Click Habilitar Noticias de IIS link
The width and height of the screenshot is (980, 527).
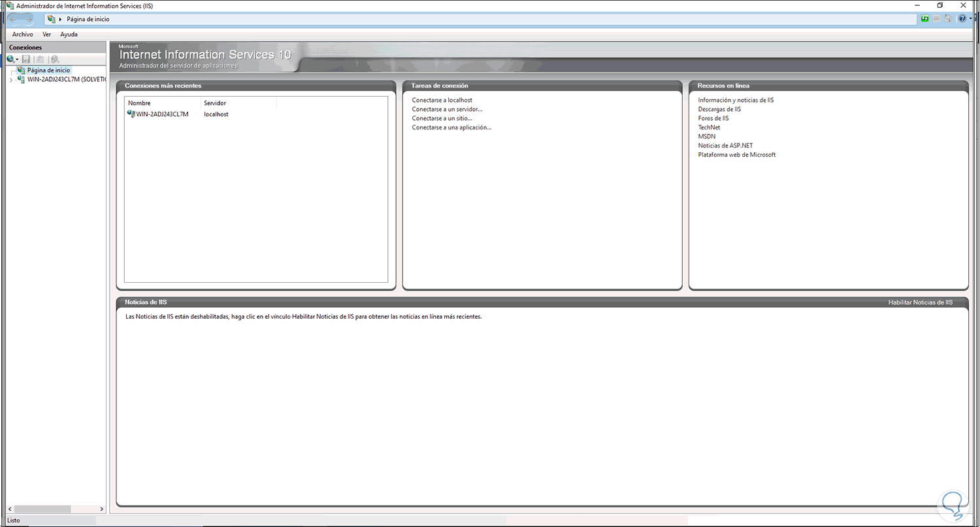coord(920,302)
